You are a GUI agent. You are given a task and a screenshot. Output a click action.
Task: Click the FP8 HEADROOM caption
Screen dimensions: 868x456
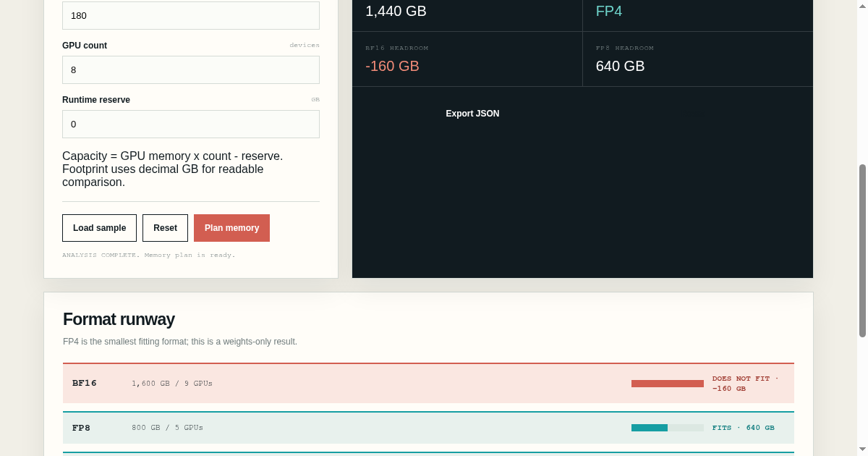(x=625, y=48)
